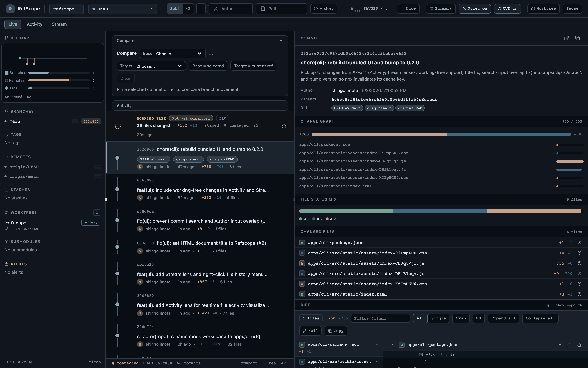The width and height of the screenshot is (588, 368).
Task: Hide the side panel with Hide
Action: click(408, 8)
